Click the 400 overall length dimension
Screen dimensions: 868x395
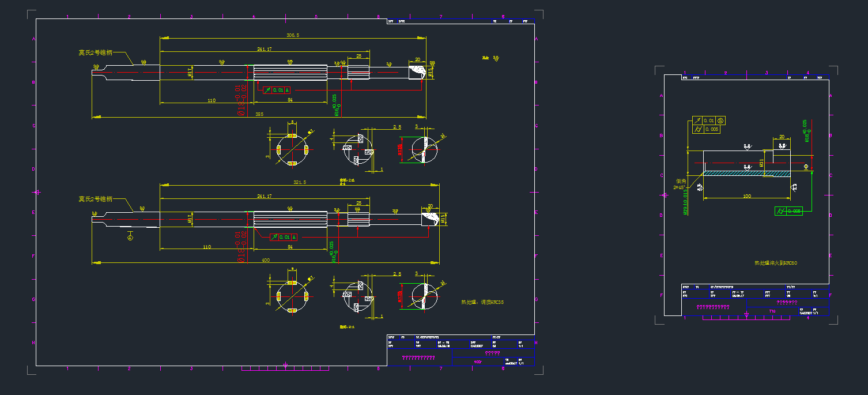tap(265, 261)
